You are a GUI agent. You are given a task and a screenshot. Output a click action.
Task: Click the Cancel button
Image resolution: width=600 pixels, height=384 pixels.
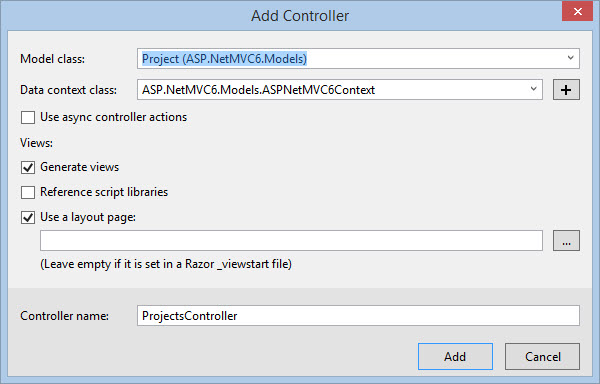click(542, 356)
